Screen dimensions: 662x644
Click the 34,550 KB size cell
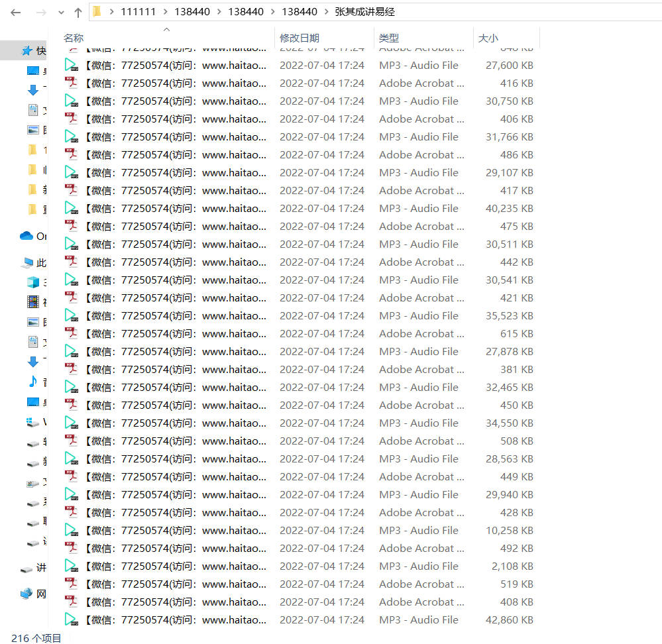[509, 423]
